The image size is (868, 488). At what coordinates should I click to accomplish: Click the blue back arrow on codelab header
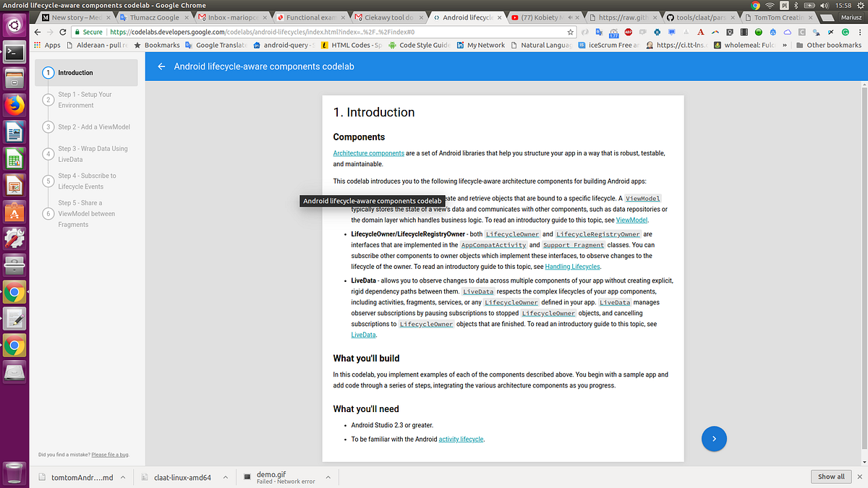[x=161, y=66]
